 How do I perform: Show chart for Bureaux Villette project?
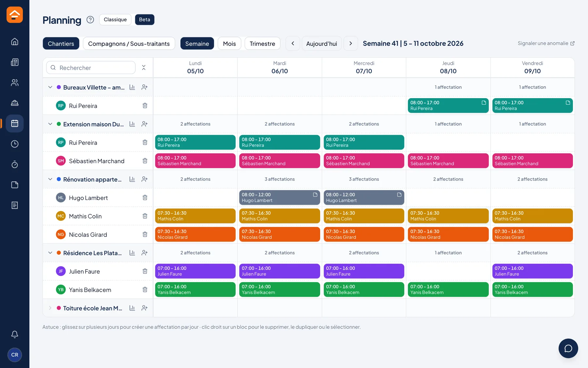tap(132, 87)
